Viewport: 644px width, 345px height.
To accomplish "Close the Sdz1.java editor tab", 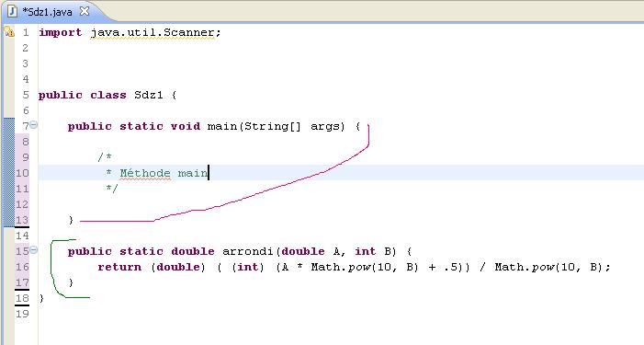I will [85, 11].
